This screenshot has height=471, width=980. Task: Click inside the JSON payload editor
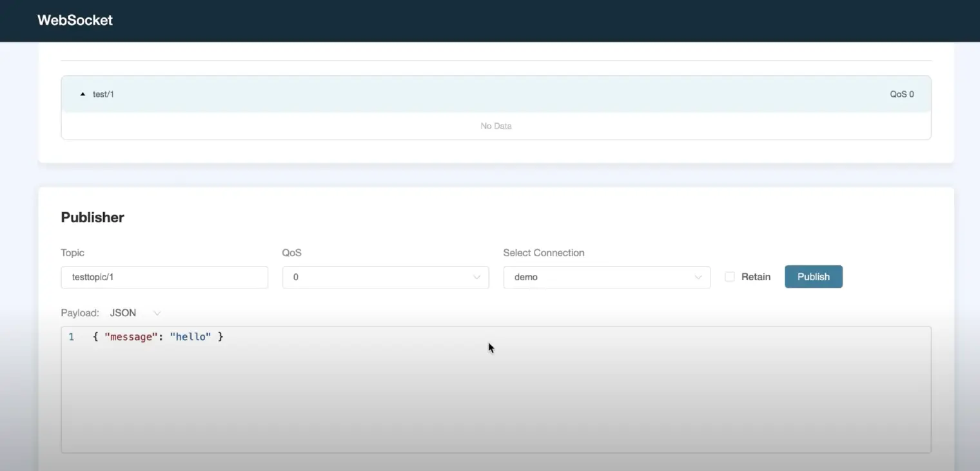[496, 390]
